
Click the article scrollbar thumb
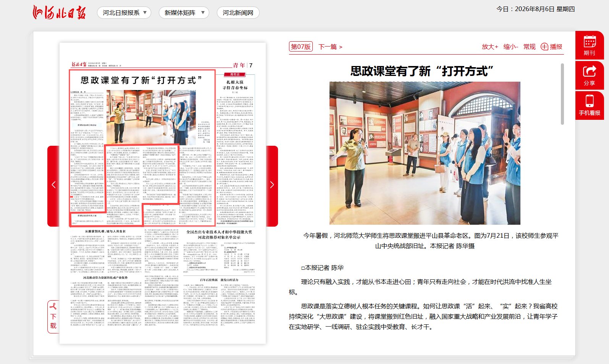pos(562,94)
